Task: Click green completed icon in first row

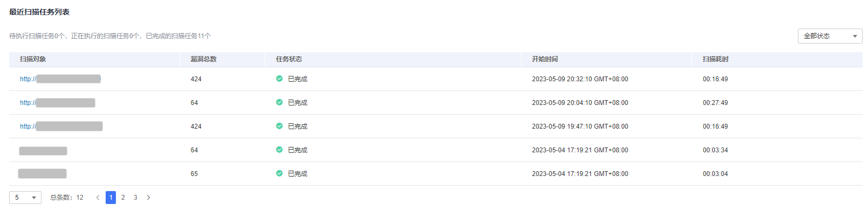Action: 279,79
